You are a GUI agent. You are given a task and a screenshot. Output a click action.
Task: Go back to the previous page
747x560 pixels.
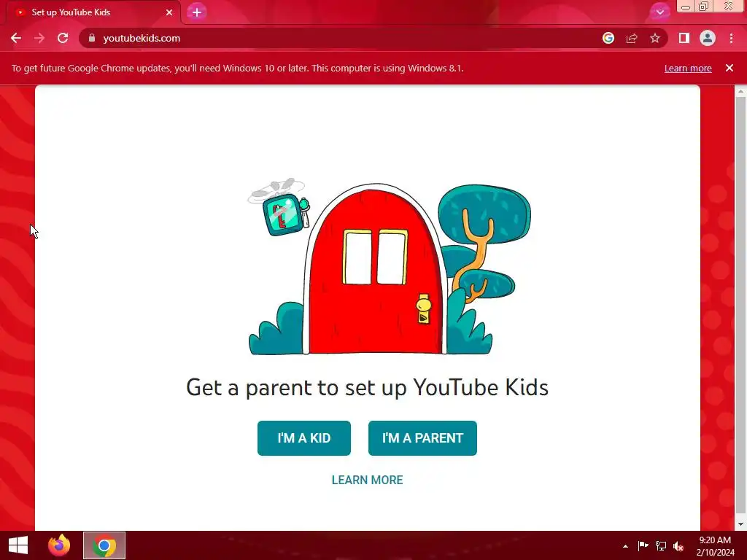(16, 38)
